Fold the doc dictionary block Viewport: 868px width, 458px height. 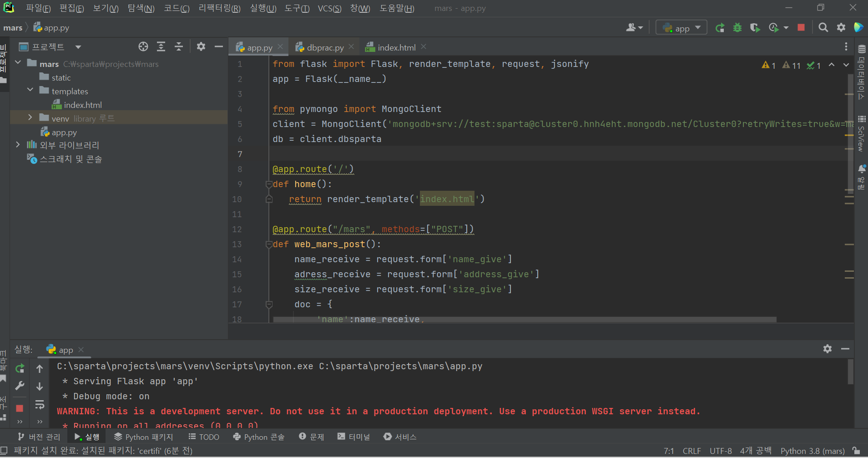pyautogui.click(x=269, y=305)
